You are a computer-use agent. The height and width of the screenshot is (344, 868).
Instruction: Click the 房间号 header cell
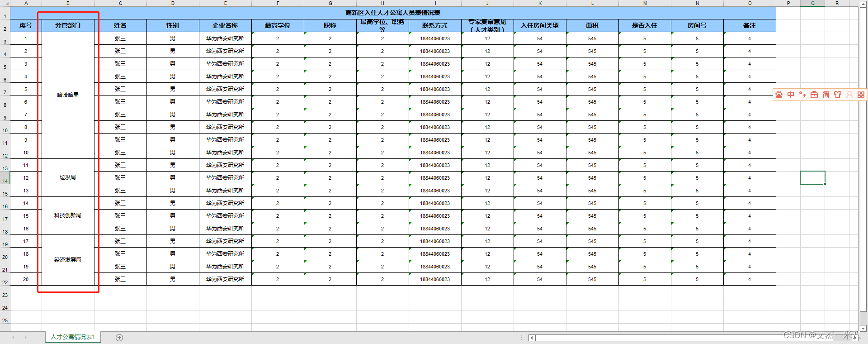[697, 25]
